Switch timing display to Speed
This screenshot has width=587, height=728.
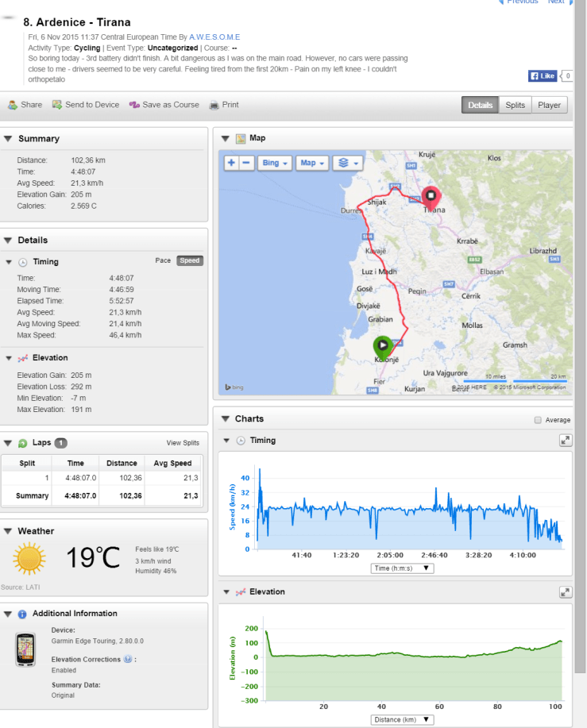coord(190,260)
